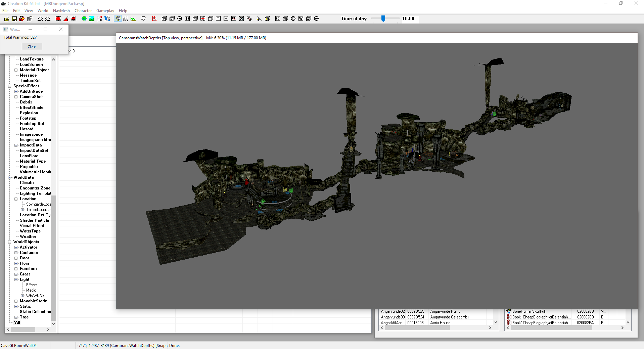Collapse the WorldObjects tree node

tap(10, 242)
